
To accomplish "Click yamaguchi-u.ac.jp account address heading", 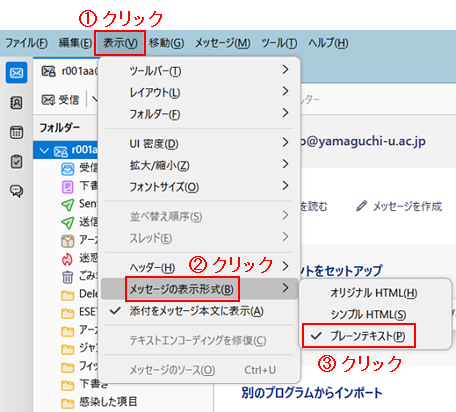I will 363,142.
